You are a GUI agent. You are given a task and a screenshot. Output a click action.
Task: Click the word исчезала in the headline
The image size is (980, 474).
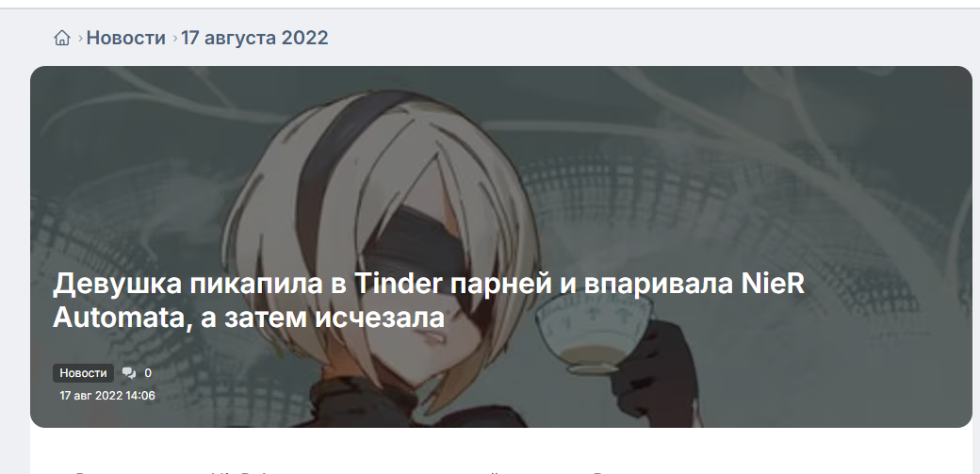pos(380,318)
